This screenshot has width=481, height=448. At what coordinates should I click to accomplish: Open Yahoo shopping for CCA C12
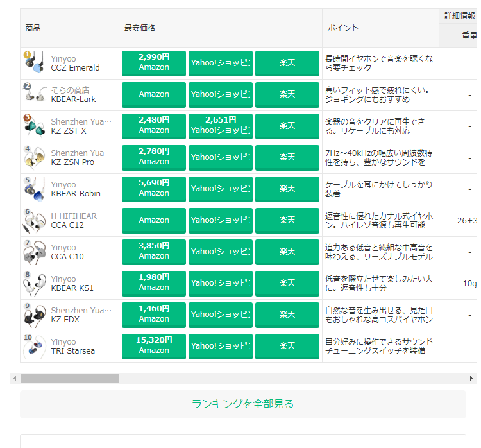coord(220,220)
